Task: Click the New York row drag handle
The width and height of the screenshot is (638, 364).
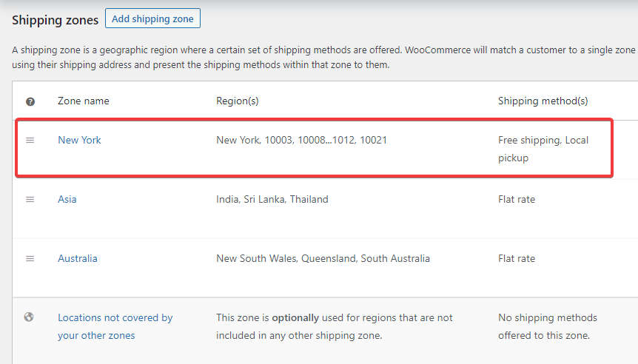Action: tap(30, 141)
